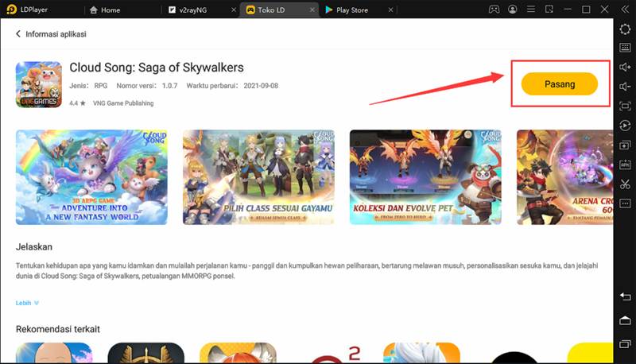Click the update date 2021-09-08
636x364 pixels.
261,86
